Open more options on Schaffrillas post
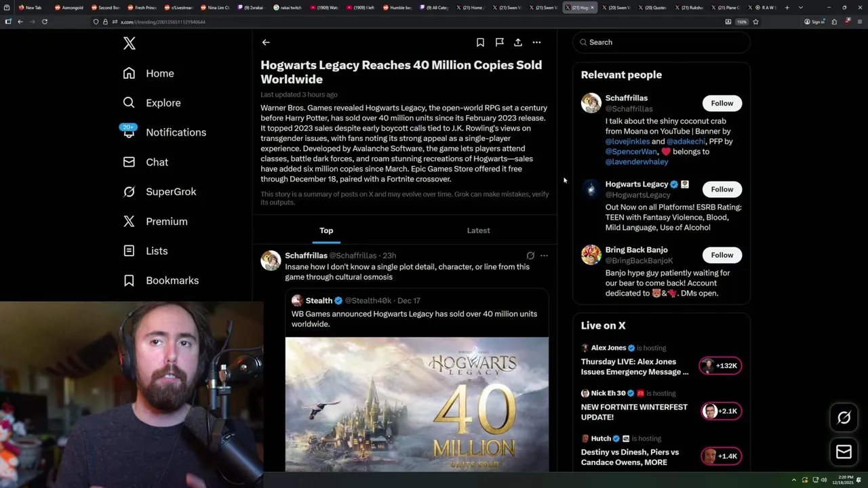868x488 pixels. pyautogui.click(x=544, y=256)
